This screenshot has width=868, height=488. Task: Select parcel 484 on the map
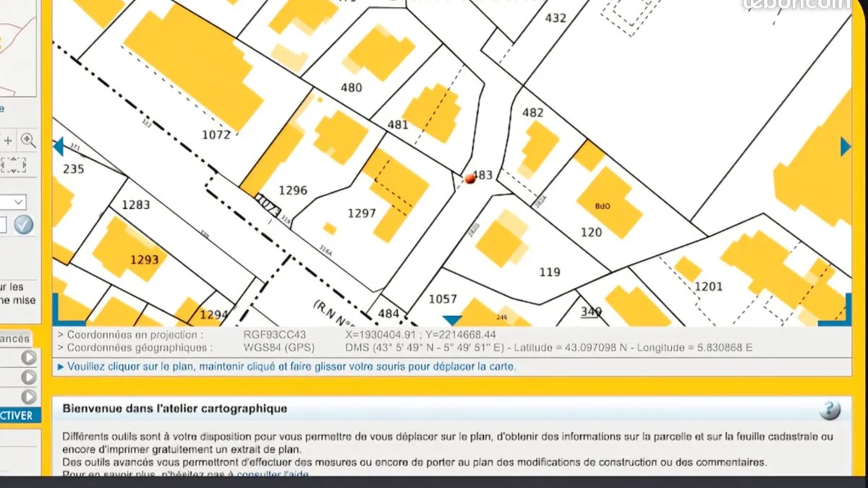click(388, 313)
